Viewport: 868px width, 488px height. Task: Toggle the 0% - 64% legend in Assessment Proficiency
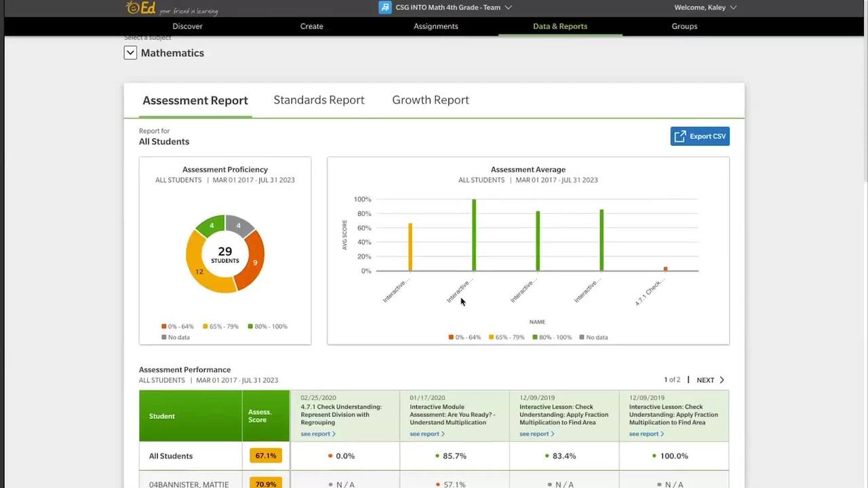[x=177, y=327]
